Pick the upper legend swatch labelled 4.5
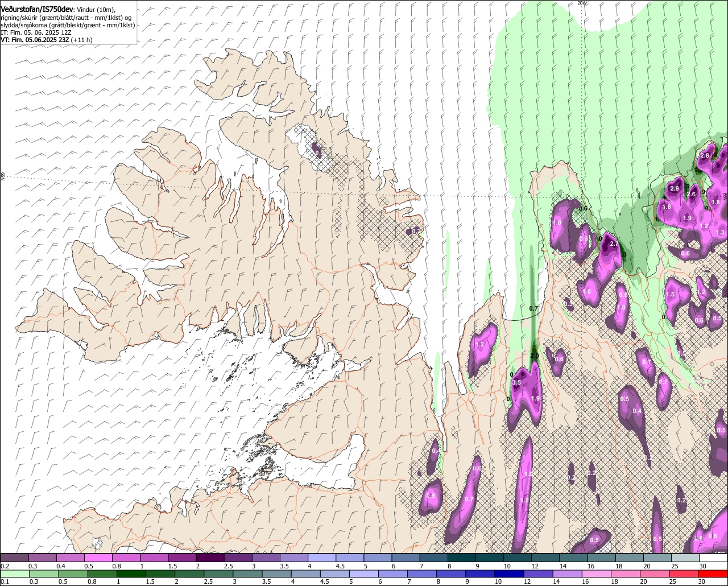 [x=350, y=558]
